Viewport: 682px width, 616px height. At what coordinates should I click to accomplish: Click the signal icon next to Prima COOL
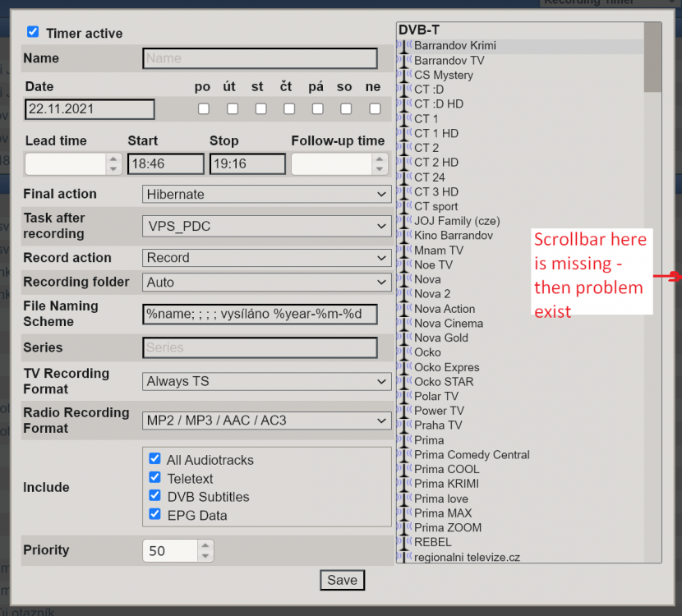(403, 470)
